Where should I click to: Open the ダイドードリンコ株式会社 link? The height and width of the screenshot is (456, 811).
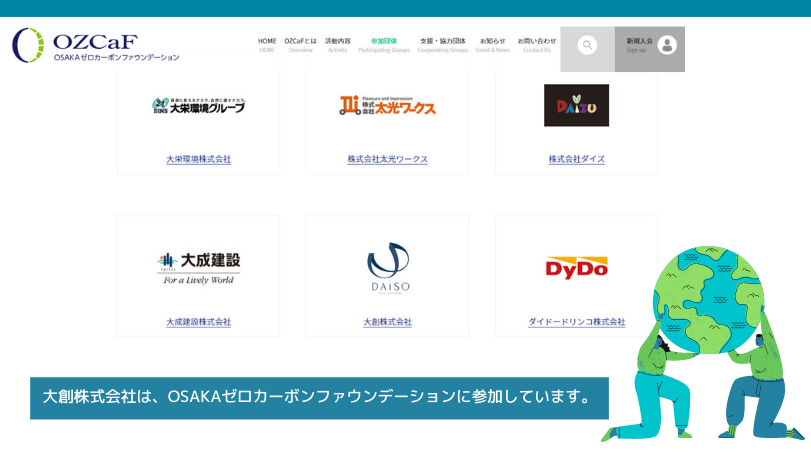(x=577, y=322)
